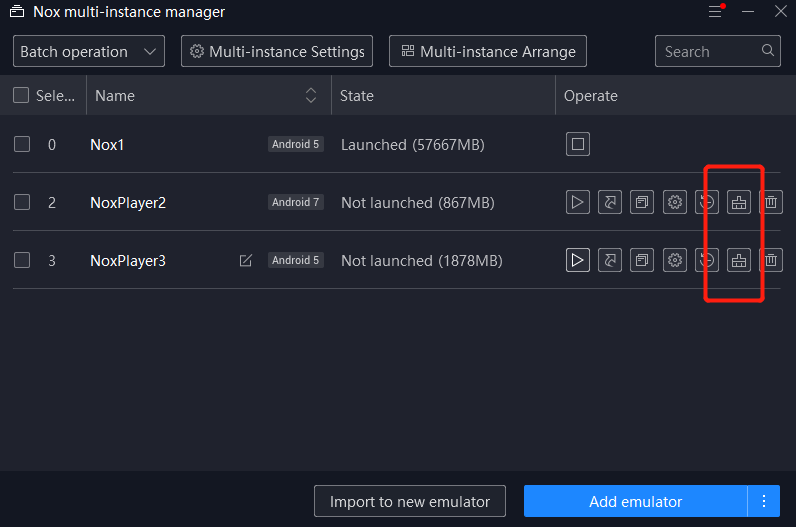This screenshot has width=796, height=527.
Task: Open Multi-instance Settings
Action: click(277, 51)
